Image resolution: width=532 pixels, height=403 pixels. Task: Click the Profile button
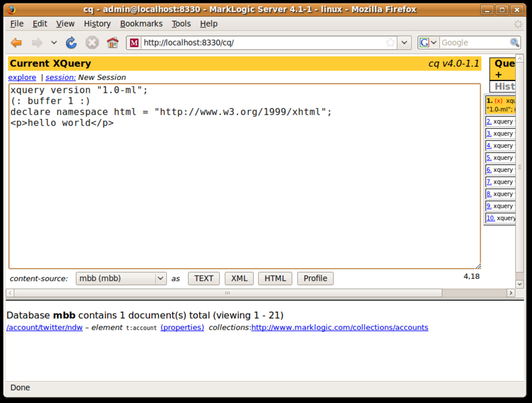point(315,278)
